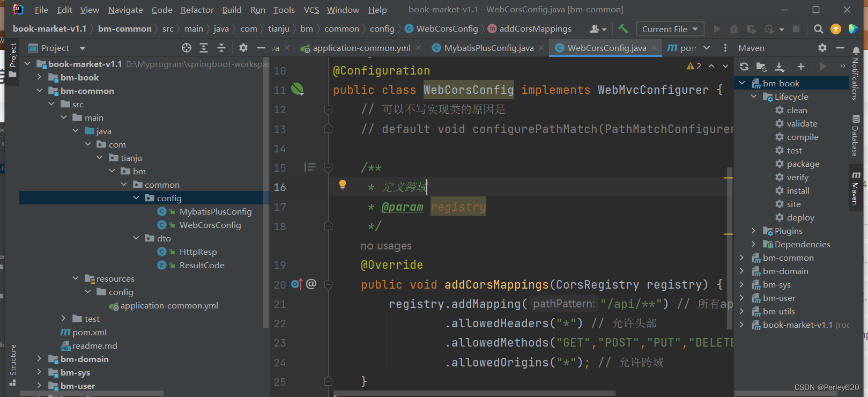The height and width of the screenshot is (397, 868).
Task: Open Database tool window
Action: [856, 135]
